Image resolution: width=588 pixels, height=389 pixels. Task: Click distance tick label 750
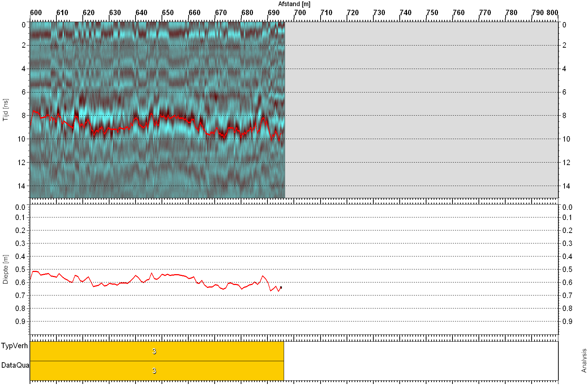[x=432, y=13]
